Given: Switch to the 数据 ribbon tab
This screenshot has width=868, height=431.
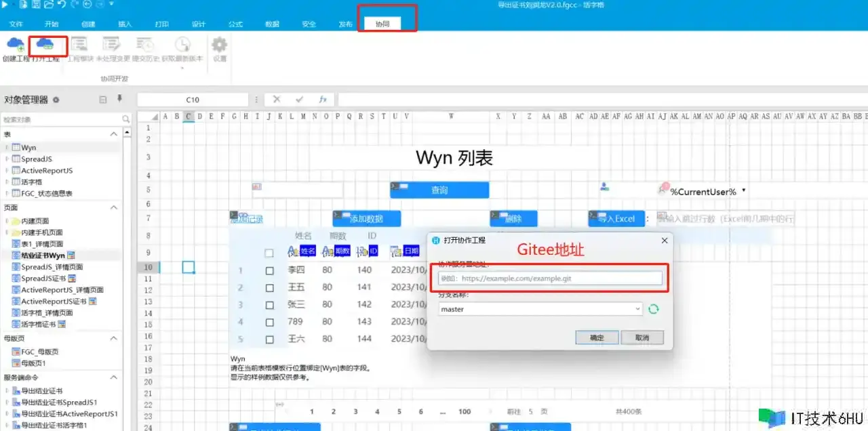Looking at the screenshot, I should click(272, 24).
